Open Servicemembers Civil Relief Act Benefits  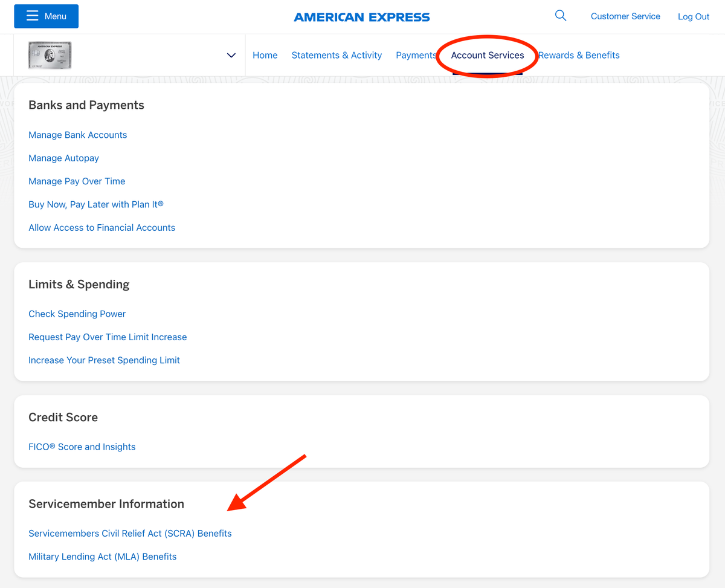[130, 533]
